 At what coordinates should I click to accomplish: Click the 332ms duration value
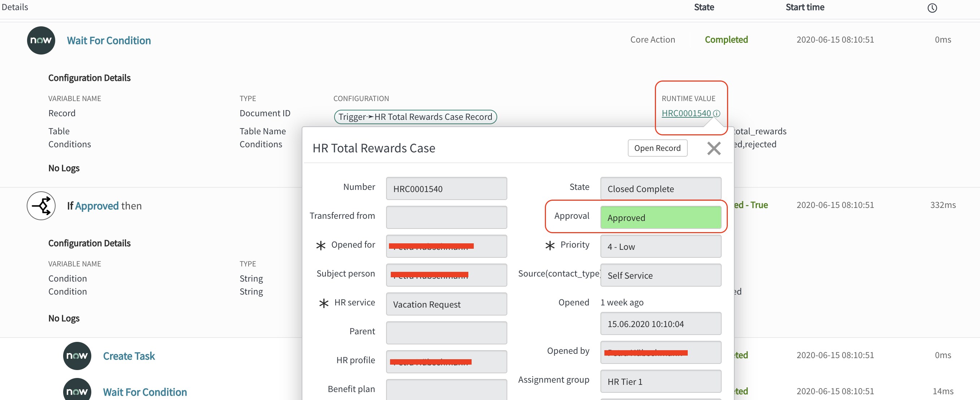coord(943,205)
